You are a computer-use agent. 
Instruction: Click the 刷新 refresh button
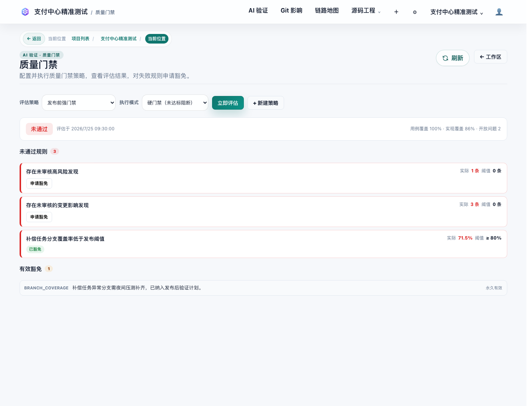[x=453, y=58]
